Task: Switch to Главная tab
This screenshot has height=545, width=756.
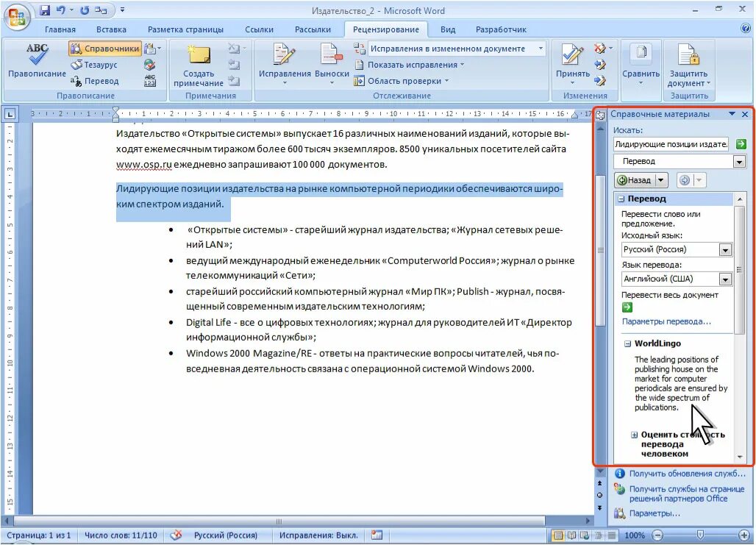Action: (x=60, y=29)
